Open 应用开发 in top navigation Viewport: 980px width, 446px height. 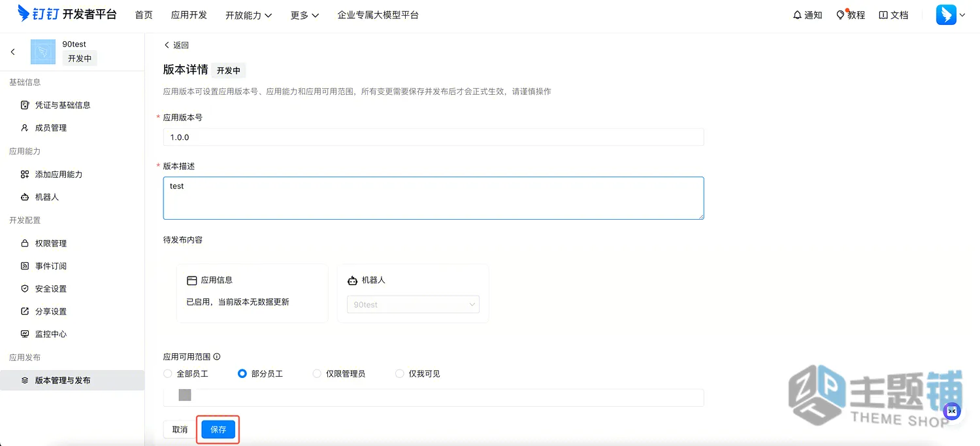189,15
